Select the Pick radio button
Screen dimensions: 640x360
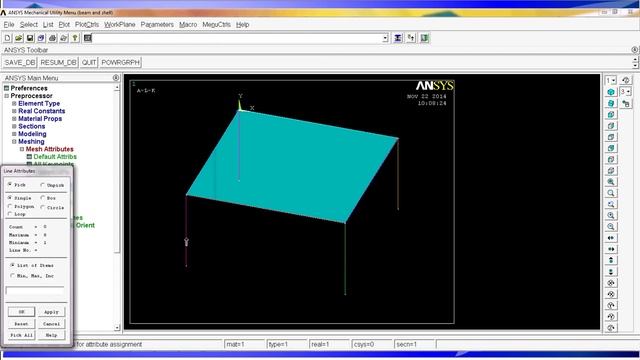10,185
